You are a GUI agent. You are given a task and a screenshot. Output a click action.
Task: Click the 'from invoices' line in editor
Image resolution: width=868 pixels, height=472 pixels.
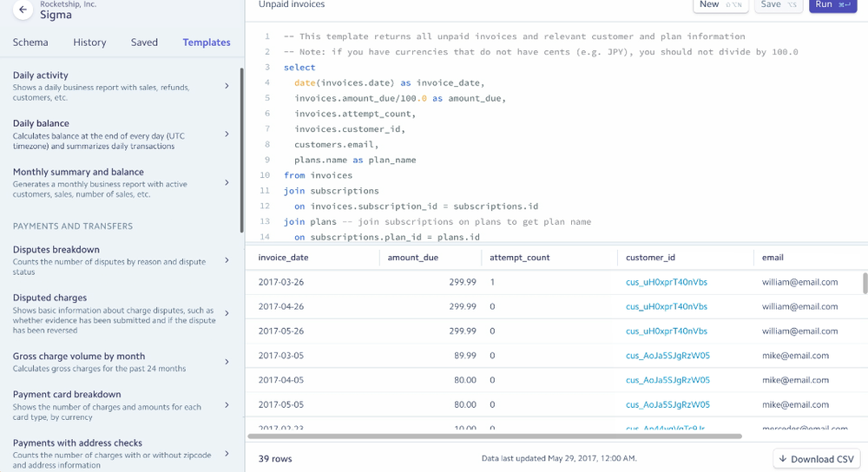tap(319, 175)
